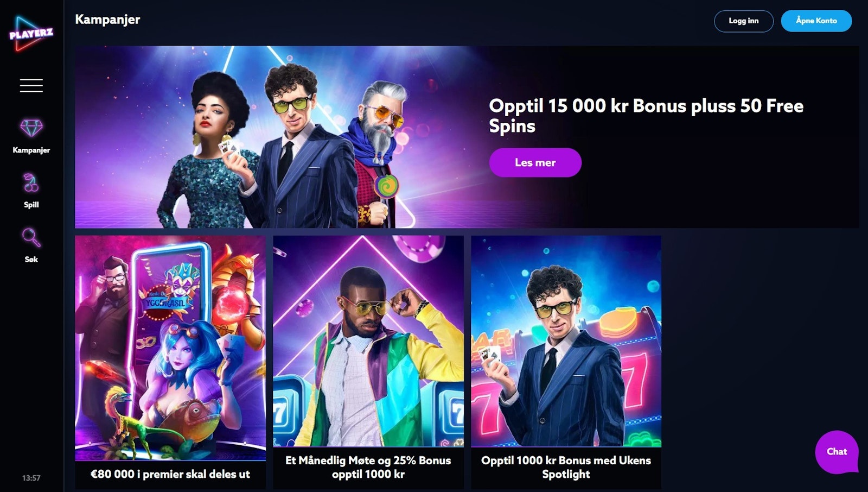Image resolution: width=868 pixels, height=492 pixels.
Task: Open the €80 000 premier promotion image
Action: click(x=170, y=348)
